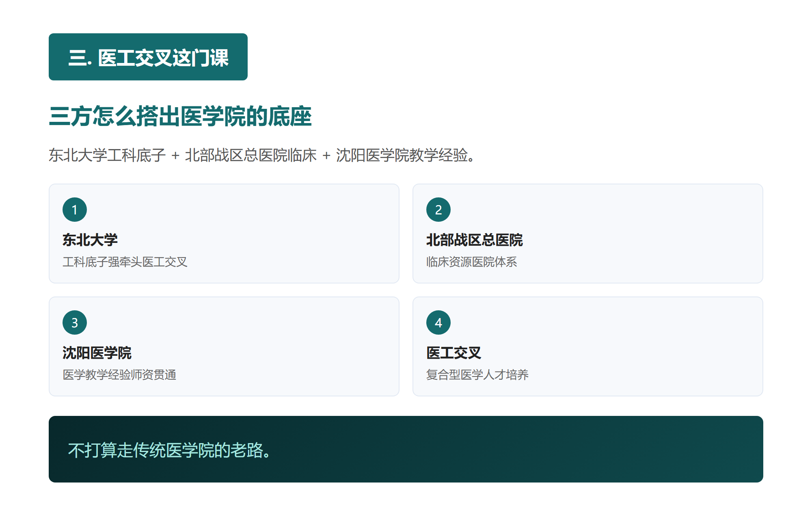Click the description '医学教学经验师资贯通'
Screen dimensions: 812x515
click(119, 375)
